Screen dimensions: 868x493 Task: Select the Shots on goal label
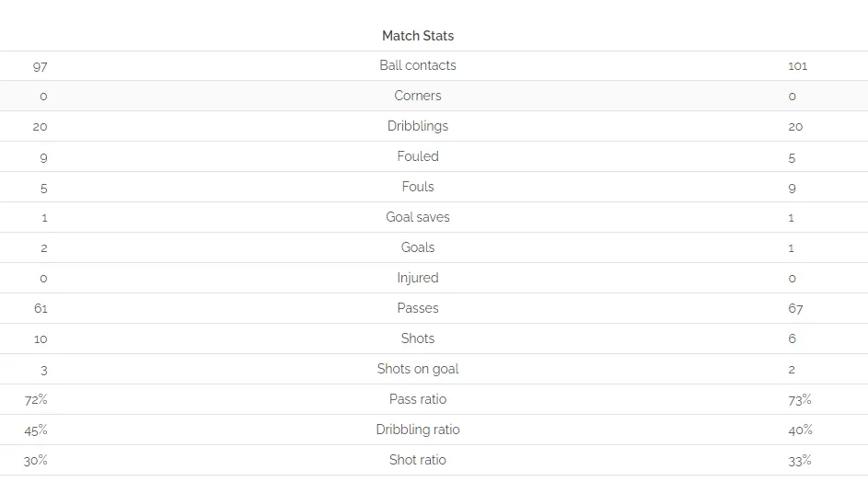point(418,369)
